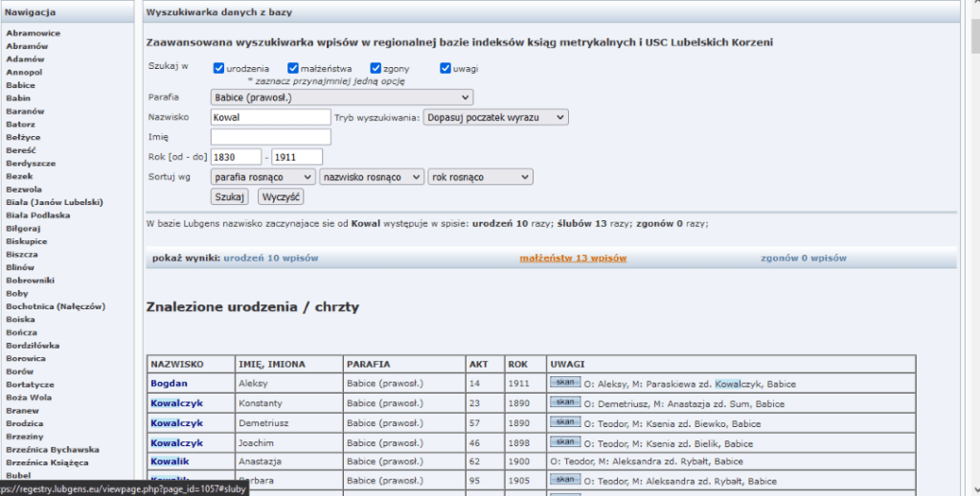
Task: Open the Parafia dropdown showing Babice (prawosł.)
Action: tap(341, 97)
